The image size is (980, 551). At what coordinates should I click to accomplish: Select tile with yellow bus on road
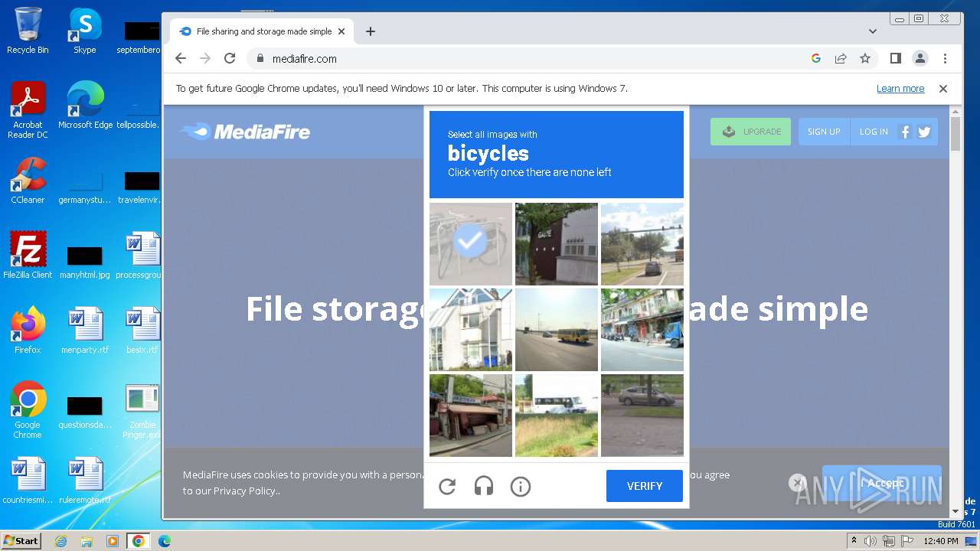557,330
